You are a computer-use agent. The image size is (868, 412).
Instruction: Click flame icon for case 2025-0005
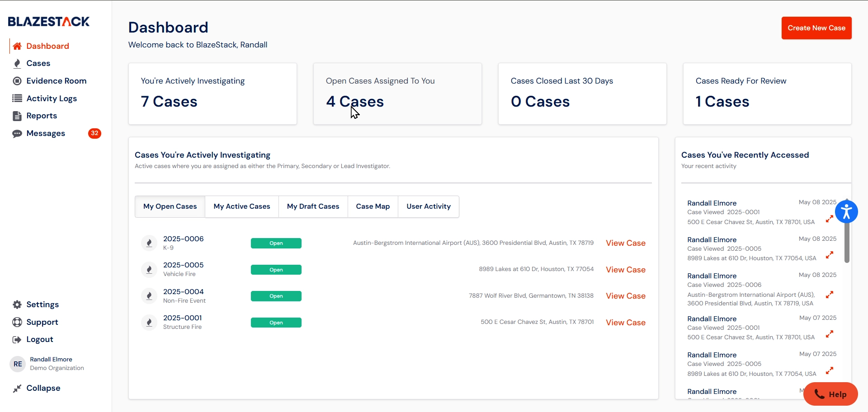pos(149,269)
